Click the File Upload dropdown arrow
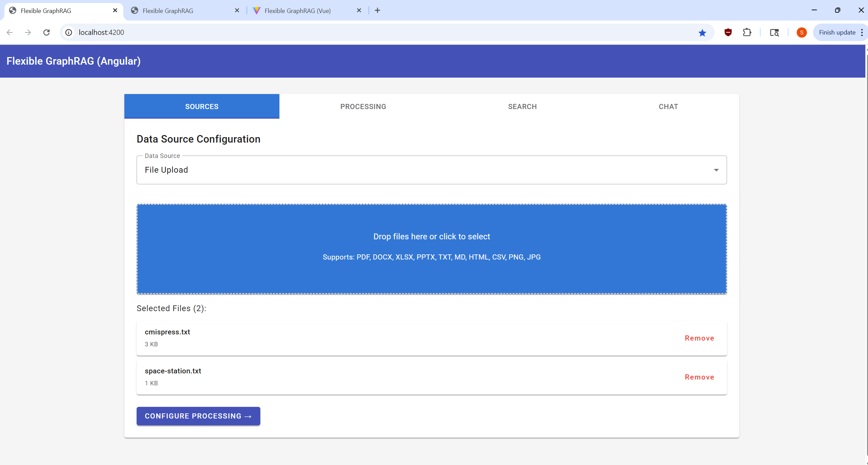868x465 pixels. pos(716,170)
